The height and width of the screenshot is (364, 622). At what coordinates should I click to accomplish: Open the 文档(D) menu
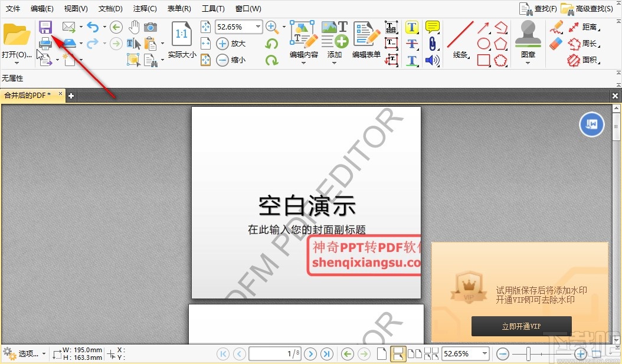[x=110, y=8]
